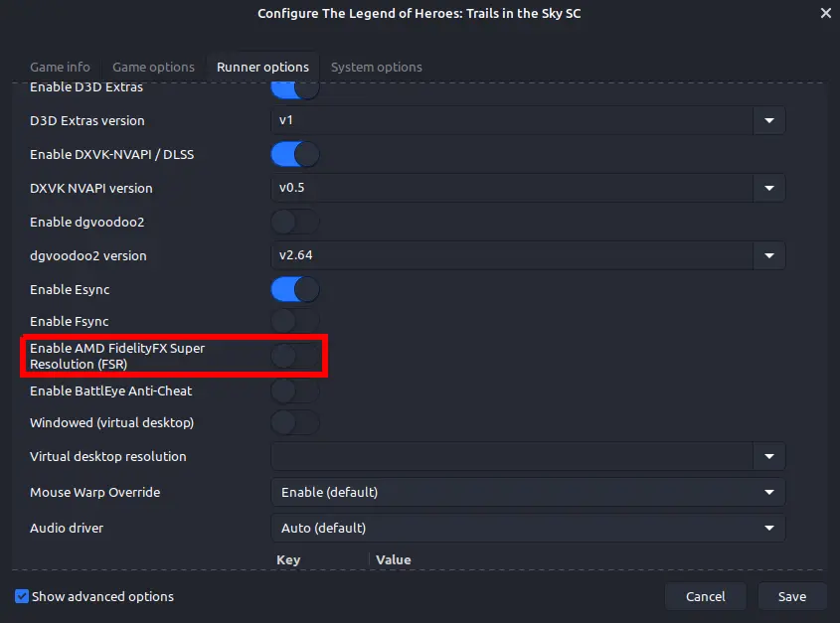Disable the DXVK-NVAPI / DLSS toggle
The width and height of the screenshot is (840, 623).
(x=295, y=154)
